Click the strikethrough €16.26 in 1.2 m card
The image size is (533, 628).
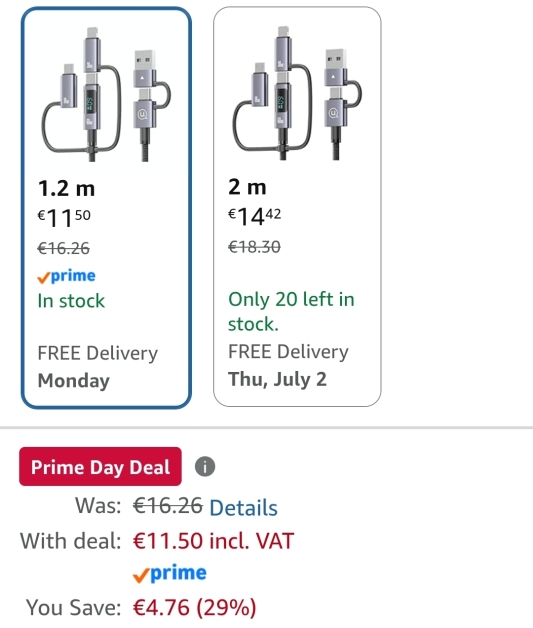64,248
